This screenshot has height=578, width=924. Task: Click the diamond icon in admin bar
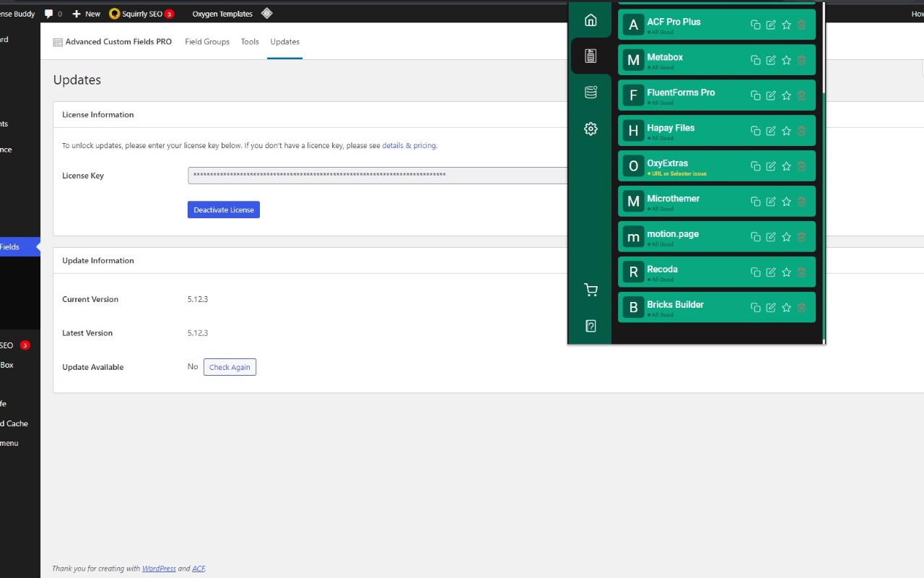pyautogui.click(x=266, y=13)
